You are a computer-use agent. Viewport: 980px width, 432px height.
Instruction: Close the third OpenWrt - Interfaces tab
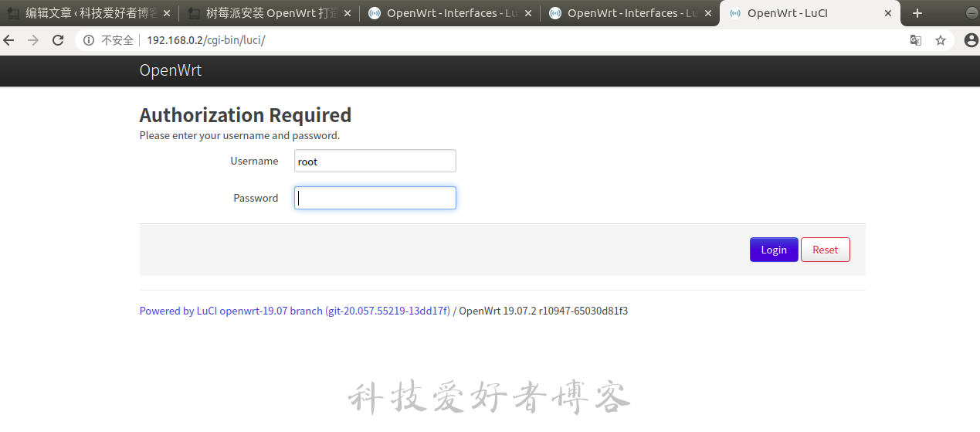527,13
